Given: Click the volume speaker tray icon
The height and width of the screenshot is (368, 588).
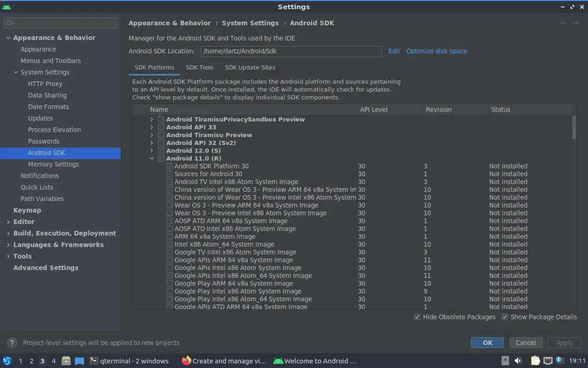Looking at the screenshot, I should click(x=518, y=361).
